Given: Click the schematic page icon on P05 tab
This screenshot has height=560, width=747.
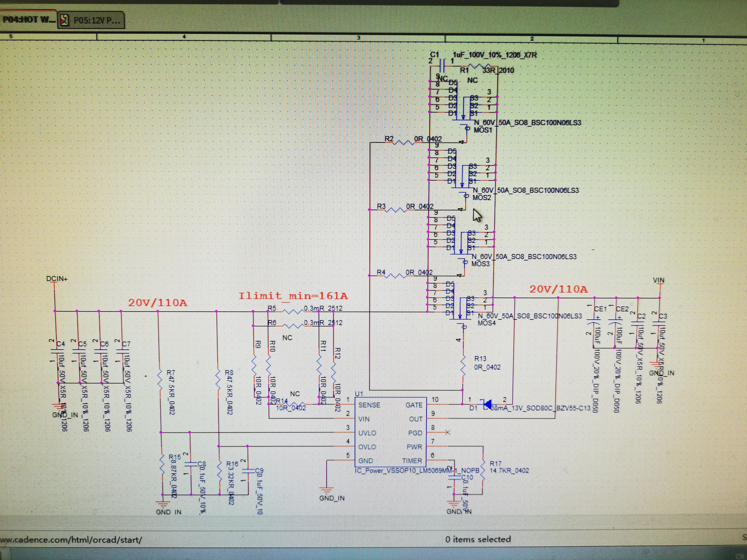Looking at the screenshot, I should 64,21.
